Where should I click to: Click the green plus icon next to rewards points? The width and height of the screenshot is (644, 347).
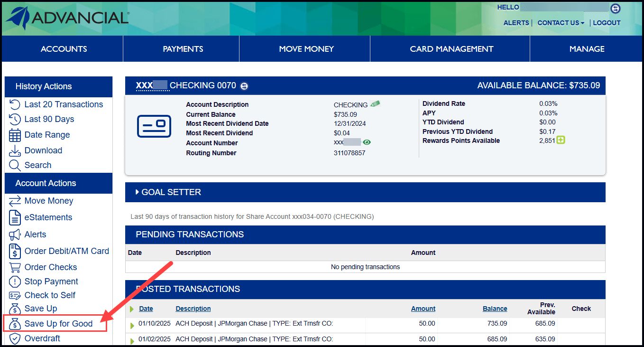[561, 141]
